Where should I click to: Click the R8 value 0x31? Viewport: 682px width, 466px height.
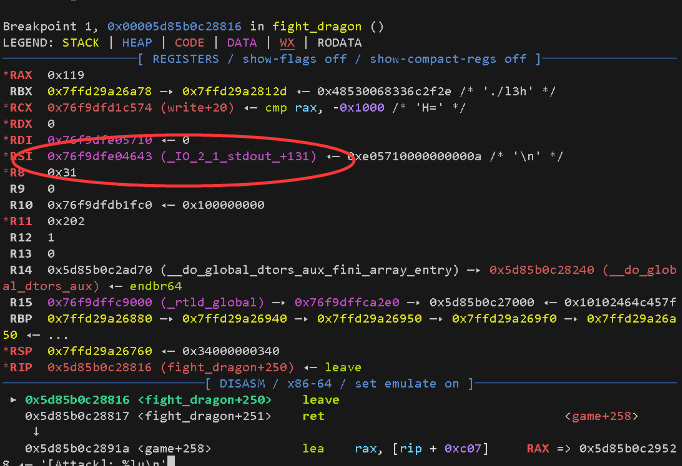[x=62, y=172]
